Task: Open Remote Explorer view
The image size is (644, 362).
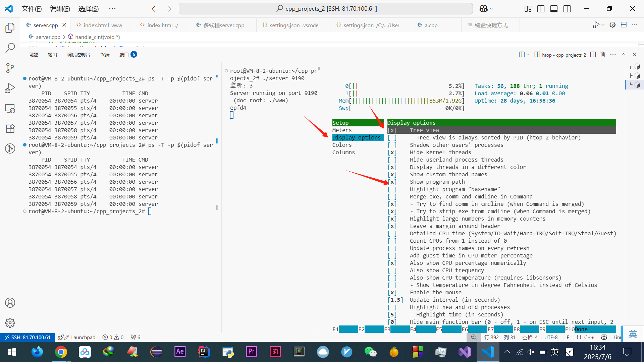Action: point(10,109)
